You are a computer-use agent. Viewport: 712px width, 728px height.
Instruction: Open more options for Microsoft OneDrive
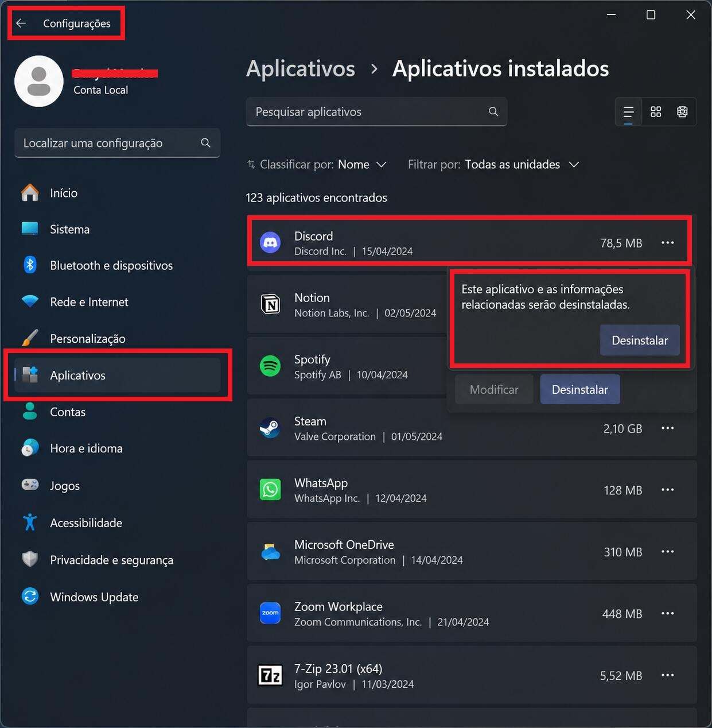pyautogui.click(x=667, y=552)
